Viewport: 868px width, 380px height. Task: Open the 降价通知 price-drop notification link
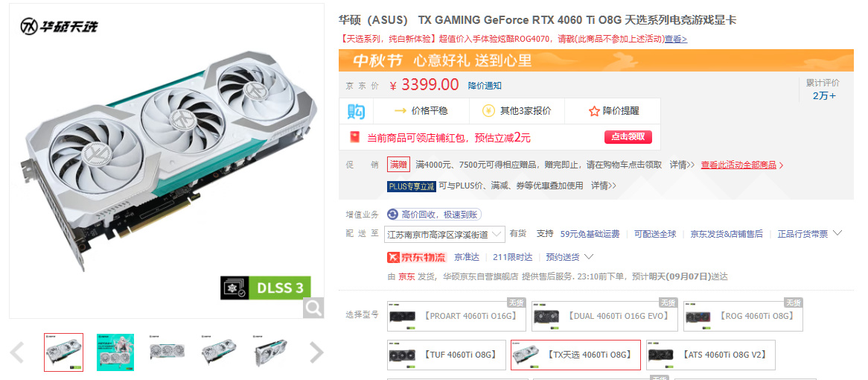point(485,86)
